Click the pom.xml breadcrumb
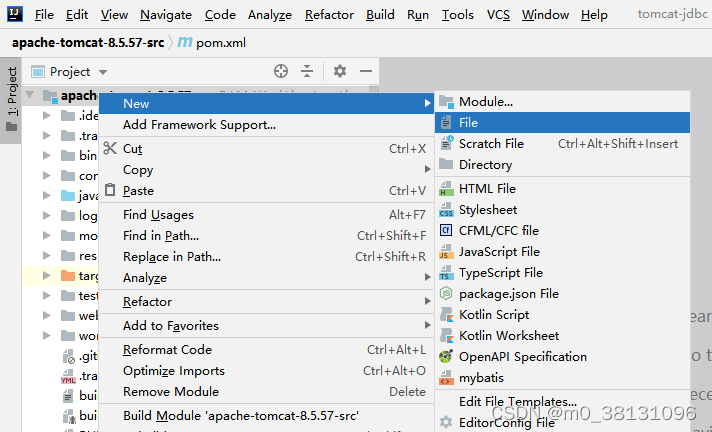 (221, 43)
